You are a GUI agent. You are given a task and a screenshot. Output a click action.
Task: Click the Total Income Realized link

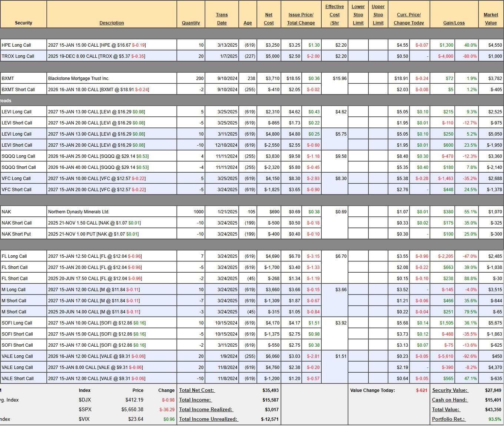(206, 409)
